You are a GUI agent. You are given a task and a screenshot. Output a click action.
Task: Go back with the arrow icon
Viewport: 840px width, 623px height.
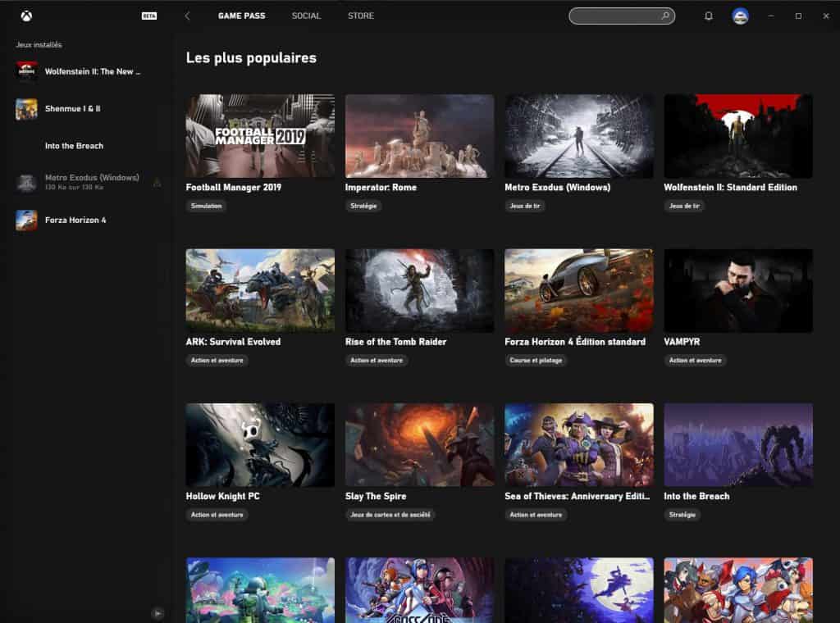187,16
